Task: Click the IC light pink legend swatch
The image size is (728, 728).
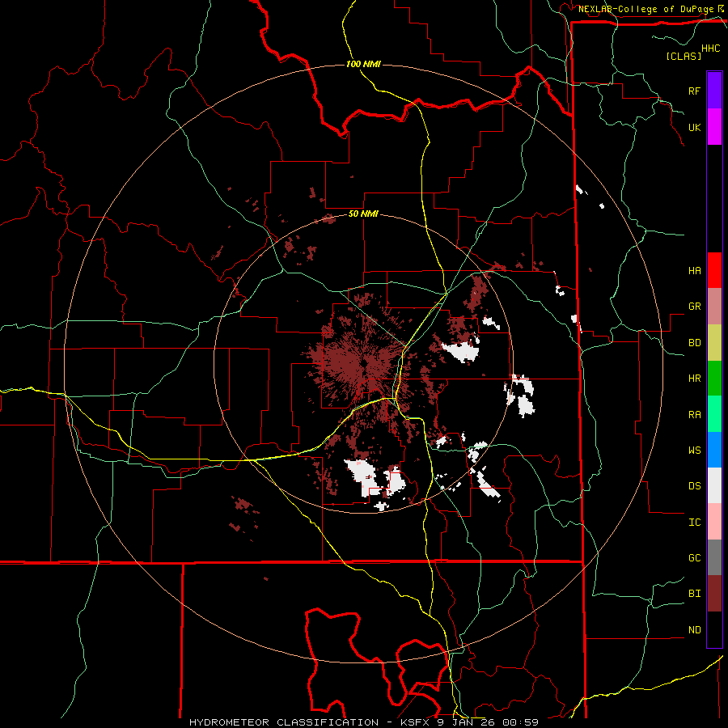Action: (x=714, y=522)
